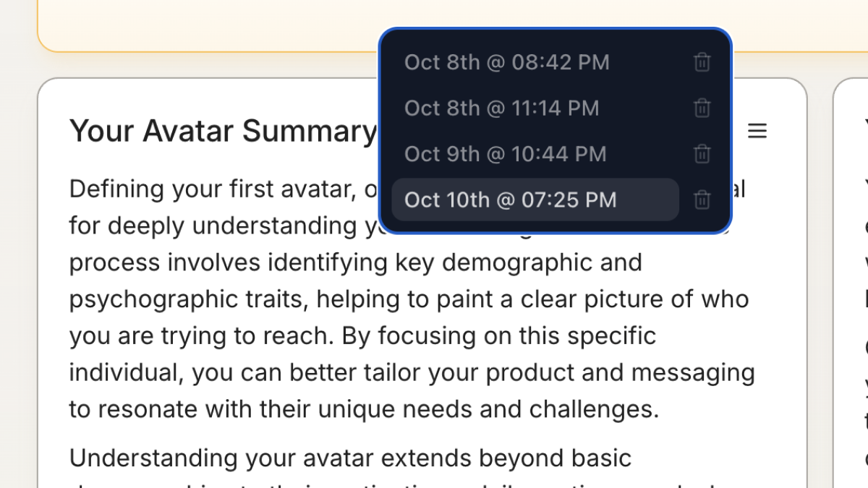
Task: Click the line "you are trying to reach"
Action: tap(362, 336)
